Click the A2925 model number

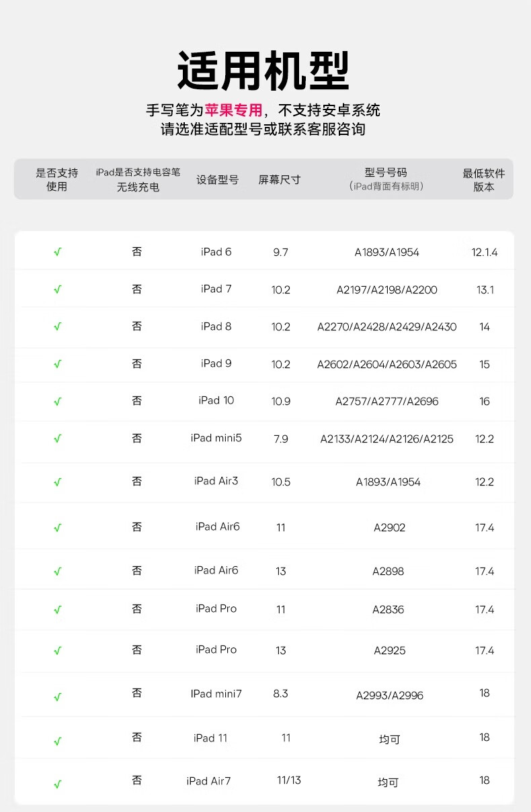tap(390, 651)
